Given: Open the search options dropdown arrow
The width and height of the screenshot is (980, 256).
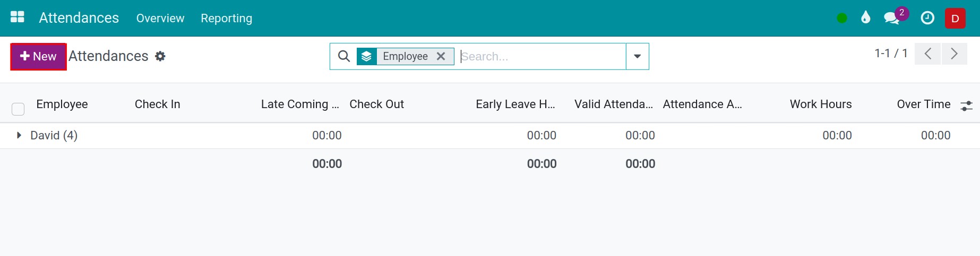Looking at the screenshot, I should [x=638, y=56].
